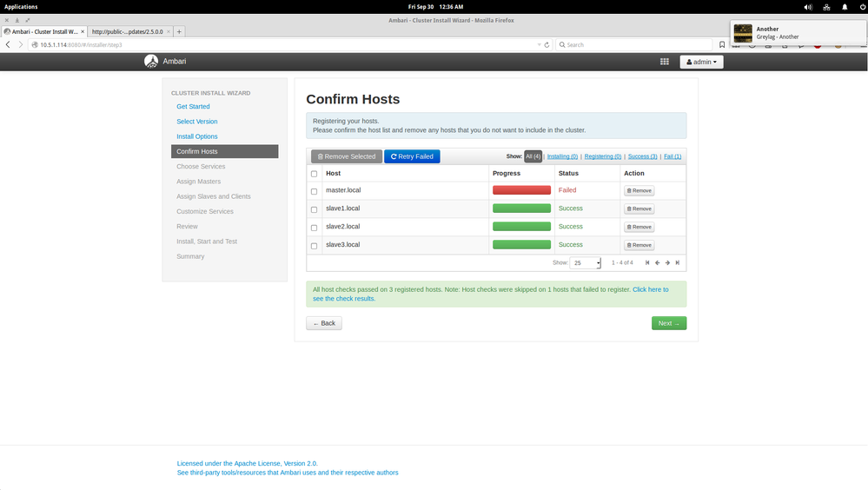Click the network status icon
This screenshot has height=490, width=868.
pos(826,7)
